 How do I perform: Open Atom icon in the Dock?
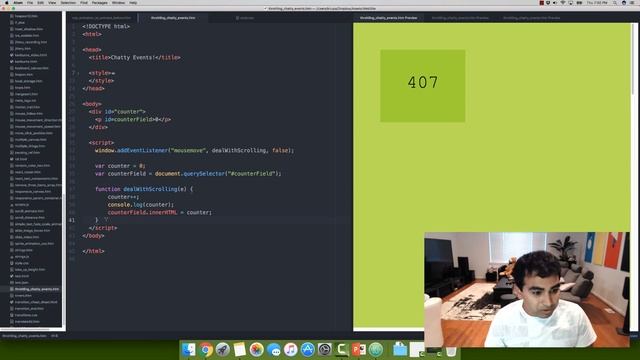(x=376, y=349)
